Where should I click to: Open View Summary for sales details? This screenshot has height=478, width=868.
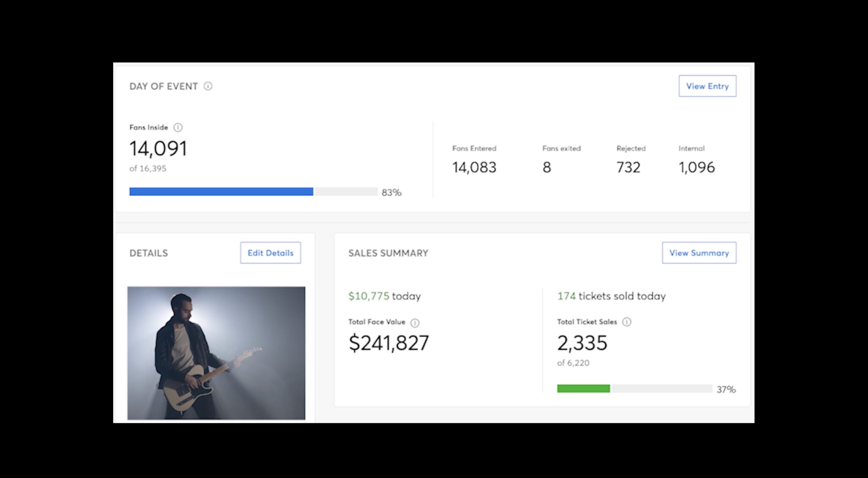698,253
